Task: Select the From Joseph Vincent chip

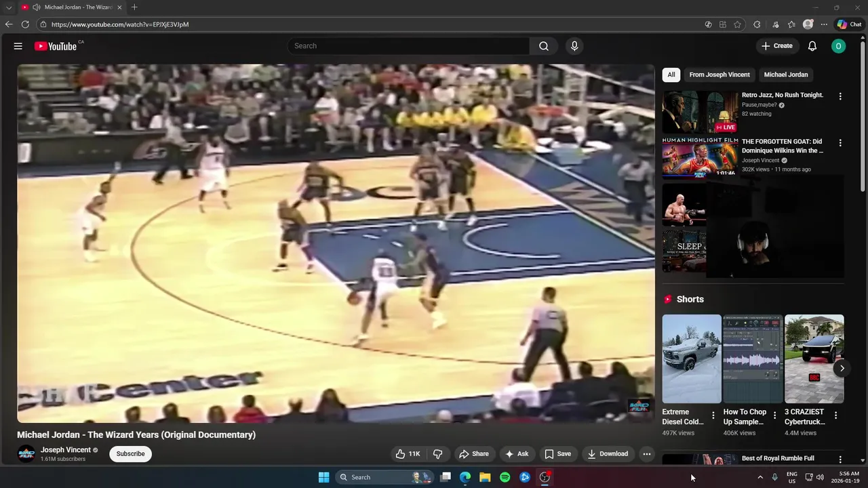Action: point(719,75)
